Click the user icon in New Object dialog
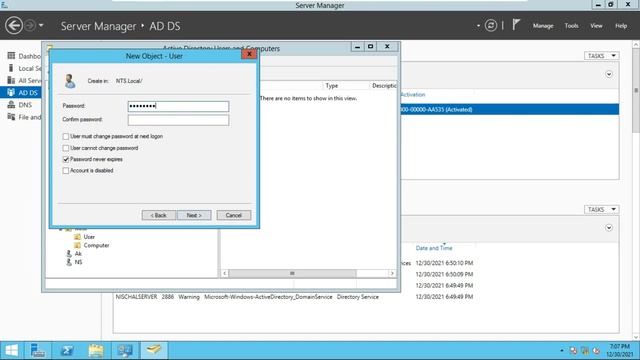 tap(70, 81)
